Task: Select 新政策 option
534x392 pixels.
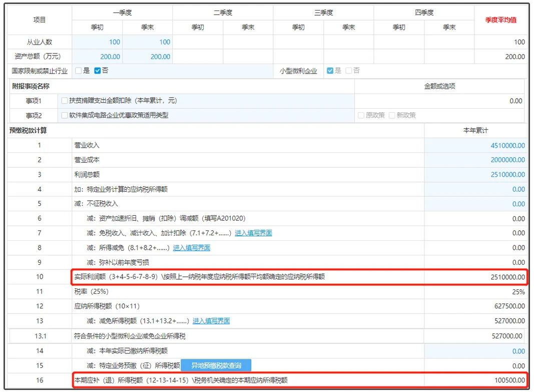Action: (392, 115)
